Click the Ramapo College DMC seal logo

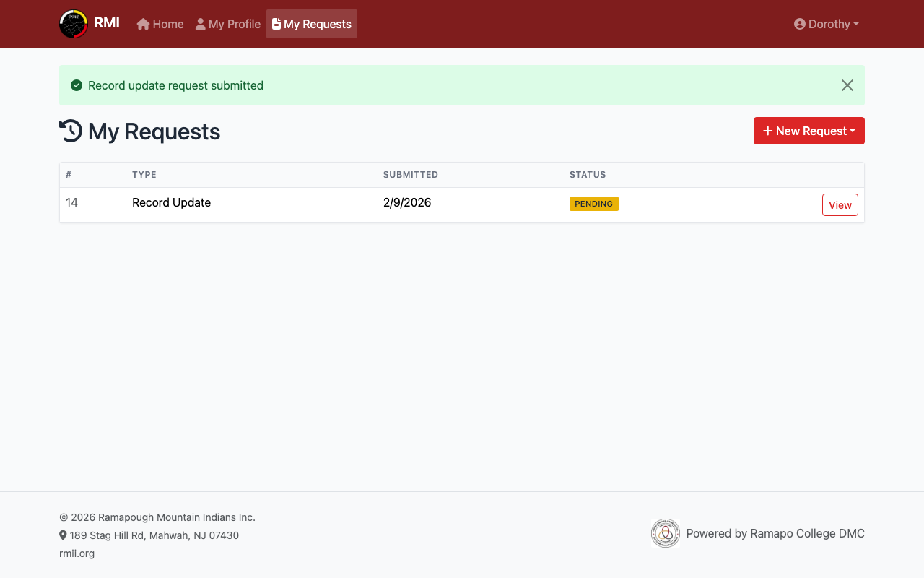pyautogui.click(x=665, y=533)
